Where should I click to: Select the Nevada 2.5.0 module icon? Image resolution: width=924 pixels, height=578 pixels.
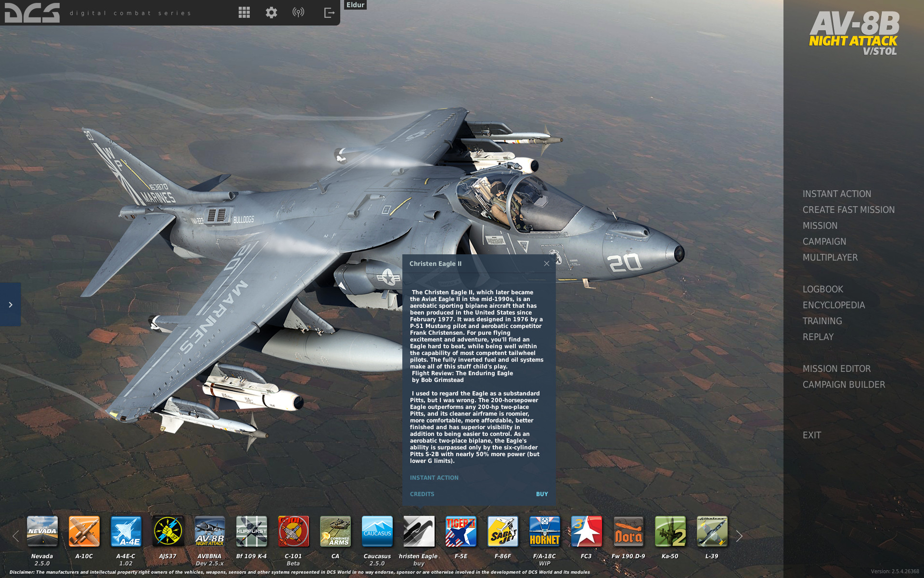pos(42,531)
